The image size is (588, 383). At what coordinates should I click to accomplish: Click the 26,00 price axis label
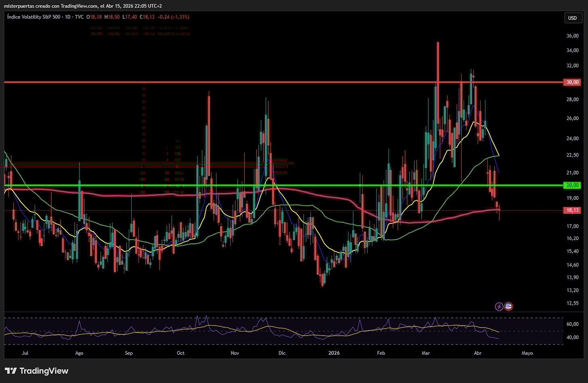pos(572,118)
